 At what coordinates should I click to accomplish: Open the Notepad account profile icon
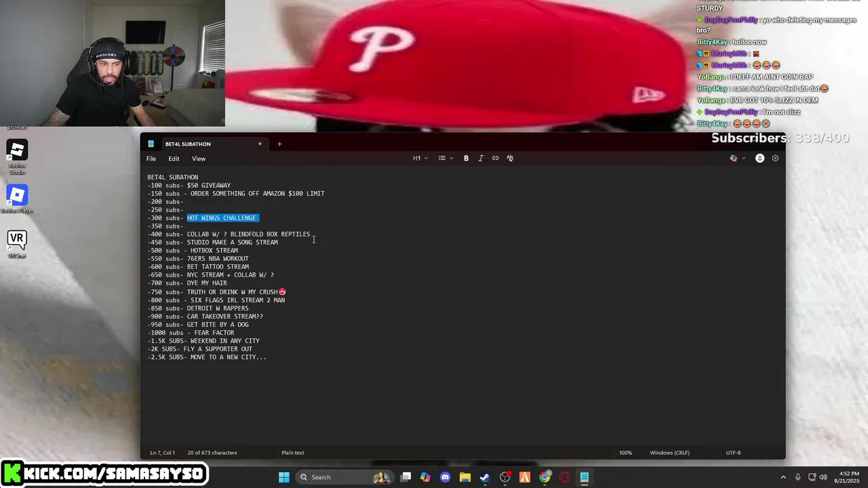click(759, 158)
